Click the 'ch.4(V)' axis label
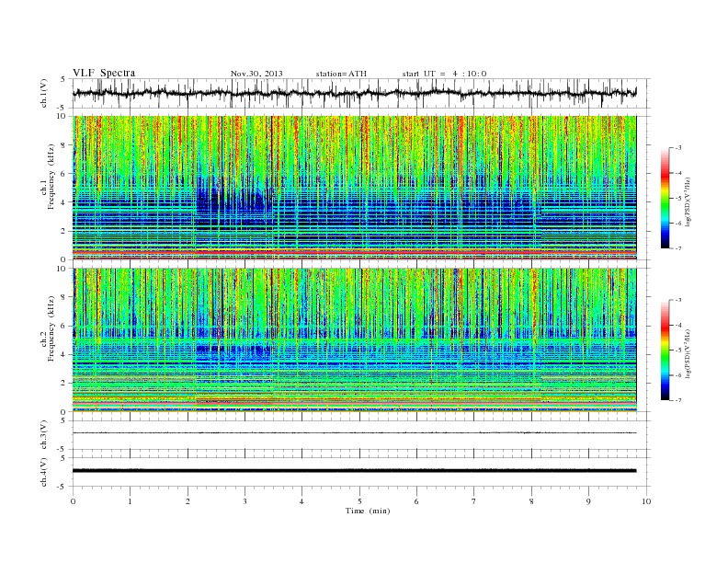The height and width of the screenshot is (563, 728). point(44,472)
